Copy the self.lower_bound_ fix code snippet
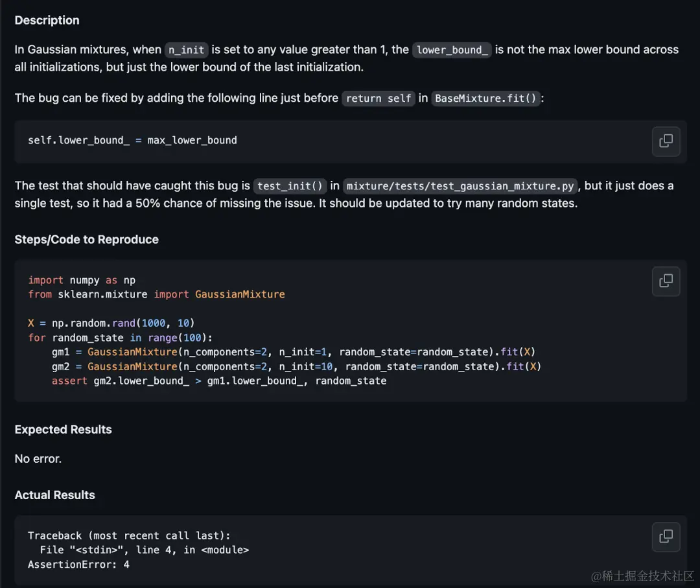Screen dimensions: 700x588 (x=666, y=141)
